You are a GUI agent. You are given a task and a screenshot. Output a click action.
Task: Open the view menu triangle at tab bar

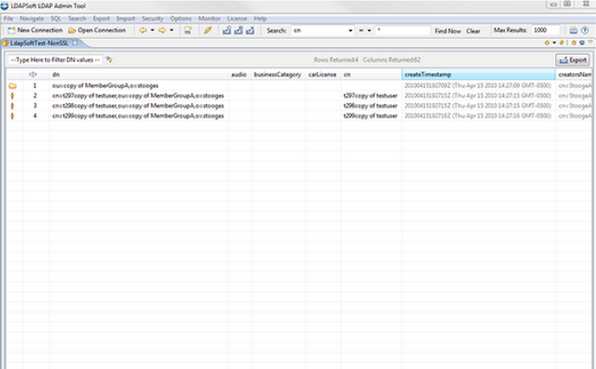[x=590, y=43]
